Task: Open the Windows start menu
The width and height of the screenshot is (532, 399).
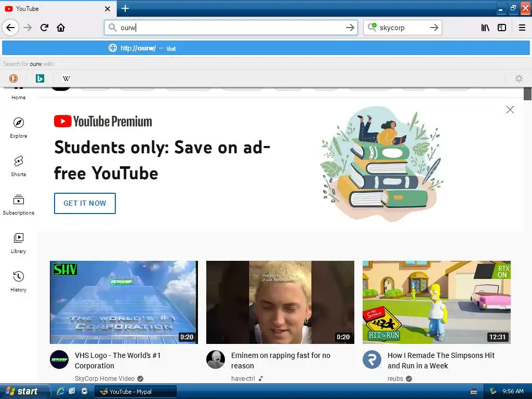Action: click(23, 391)
